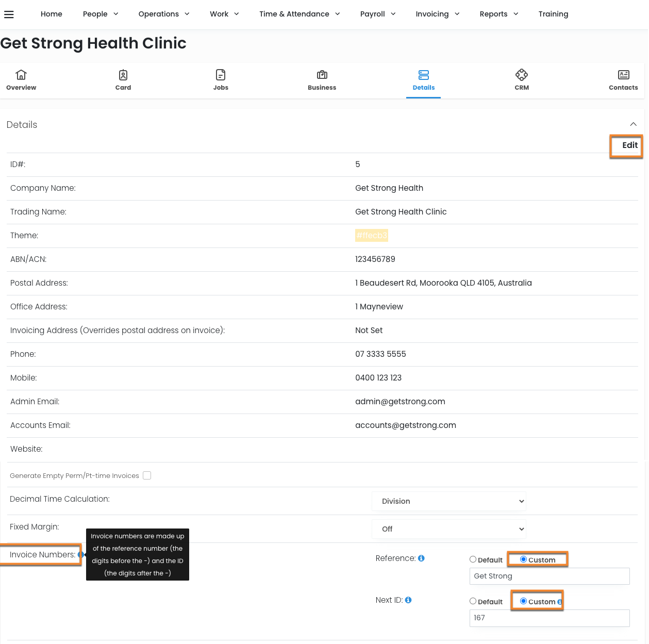This screenshot has height=644, width=649.
Task: Collapse the Details section chevron
Action: click(x=633, y=124)
